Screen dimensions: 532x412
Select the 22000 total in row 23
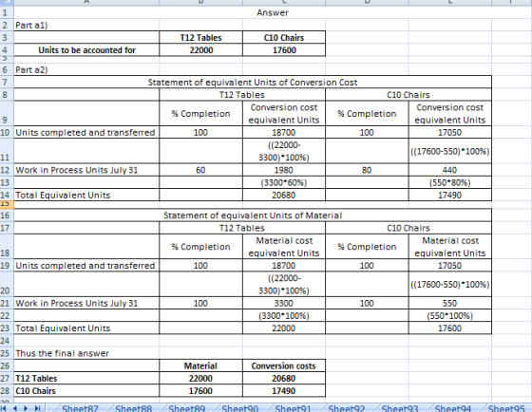[284, 328]
